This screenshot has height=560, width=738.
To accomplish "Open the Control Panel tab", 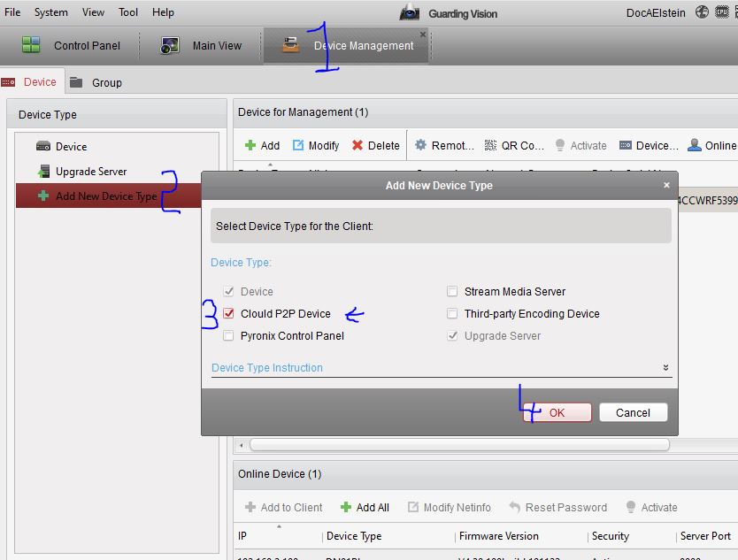I will point(71,46).
